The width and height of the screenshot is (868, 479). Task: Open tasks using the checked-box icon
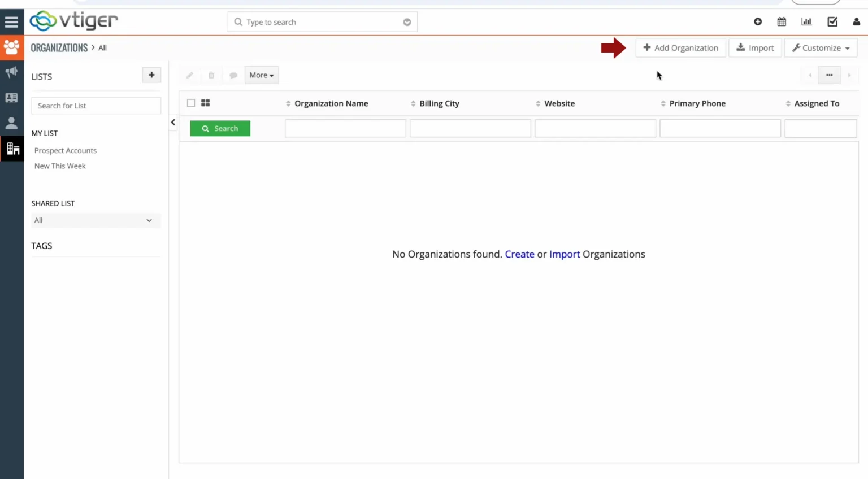(x=832, y=21)
